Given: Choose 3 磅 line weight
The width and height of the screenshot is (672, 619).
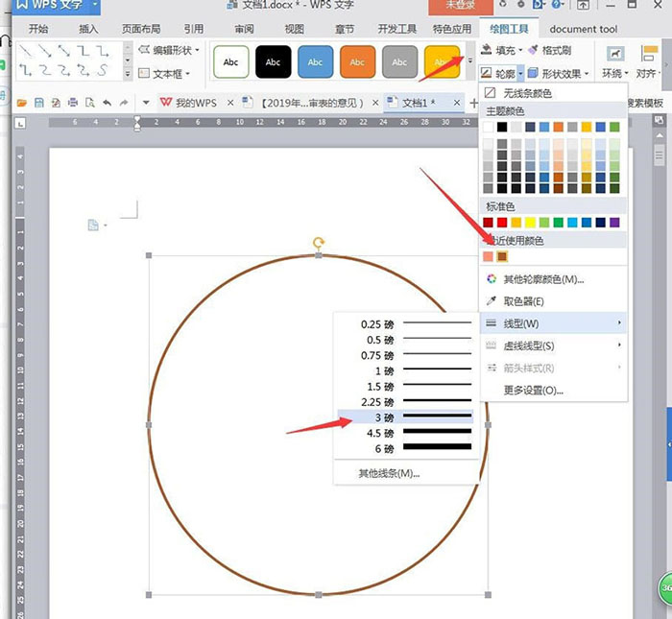Looking at the screenshot, I should (x=405, y=417).
